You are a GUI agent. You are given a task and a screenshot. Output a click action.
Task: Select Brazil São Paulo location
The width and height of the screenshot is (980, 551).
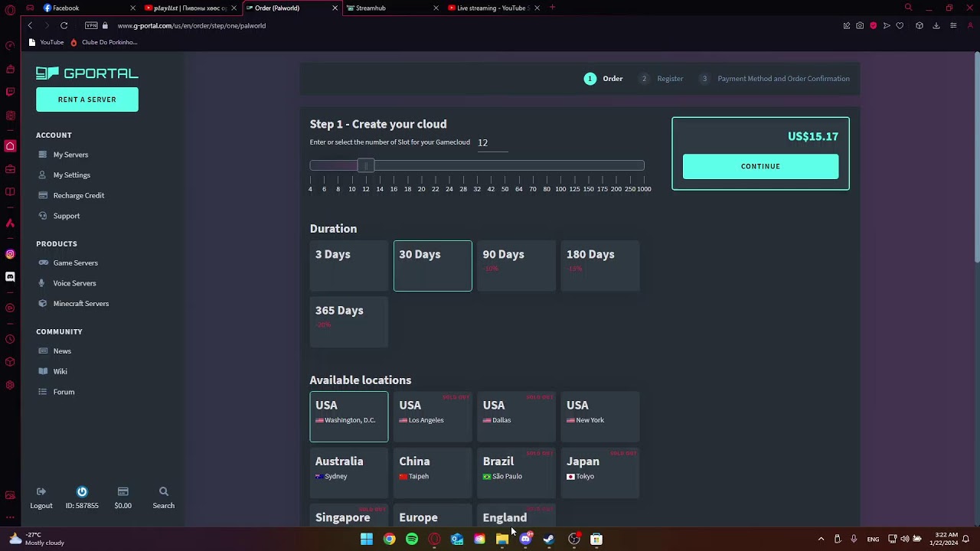coord(516,473)
